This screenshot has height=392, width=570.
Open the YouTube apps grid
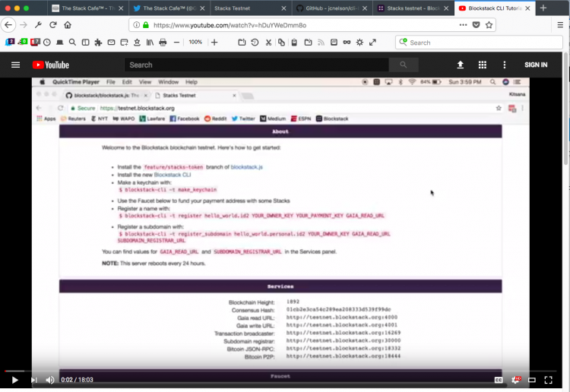point(483,65)
